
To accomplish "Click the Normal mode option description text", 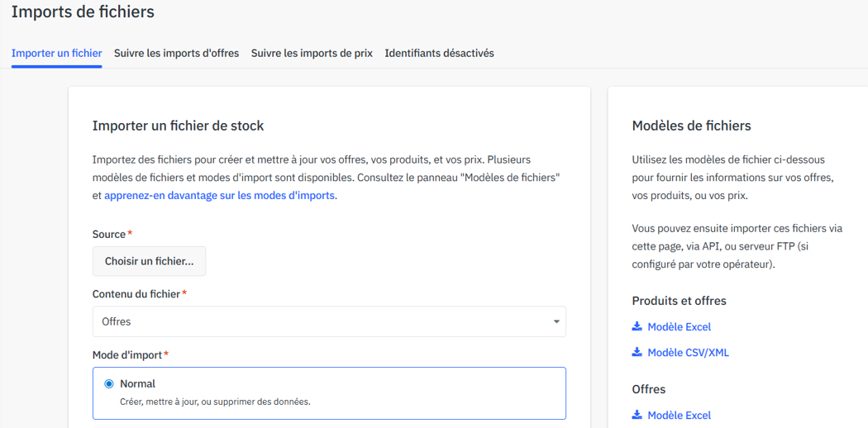I will [x=215, y=402].
